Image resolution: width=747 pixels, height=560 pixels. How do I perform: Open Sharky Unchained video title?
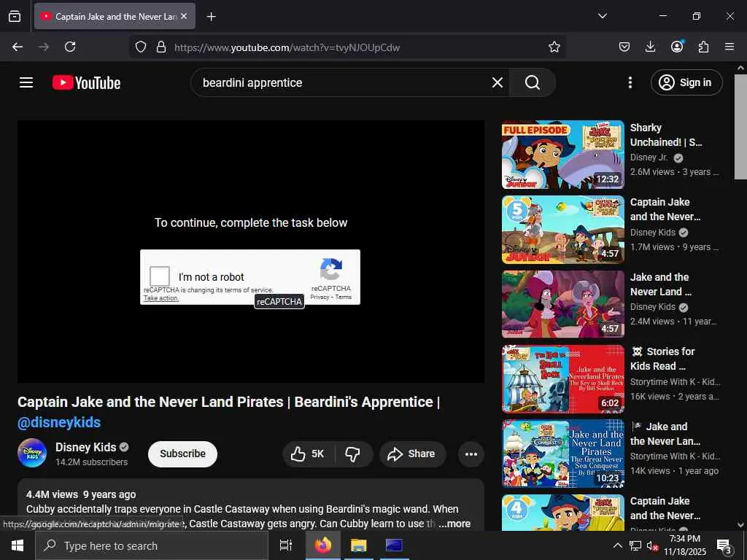(666, 135)
